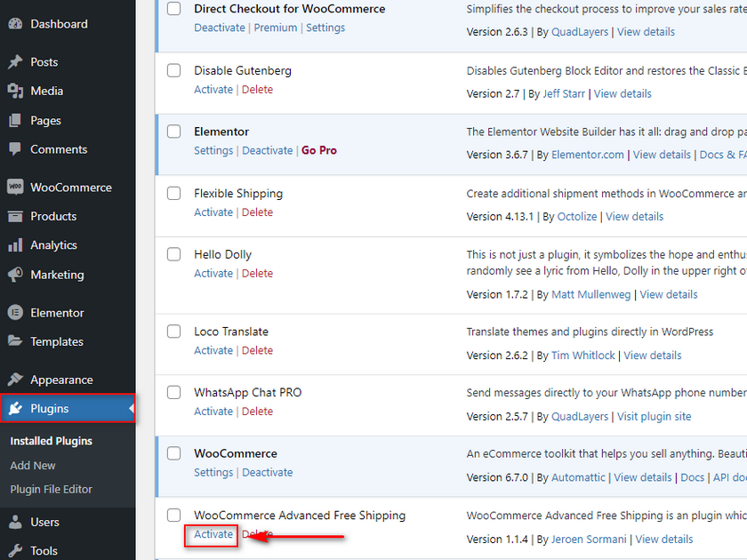This screenshot has width=747, height=560.
Task: Click the WooCommerce Woo logo icon
Action: [x=15, y=188]
